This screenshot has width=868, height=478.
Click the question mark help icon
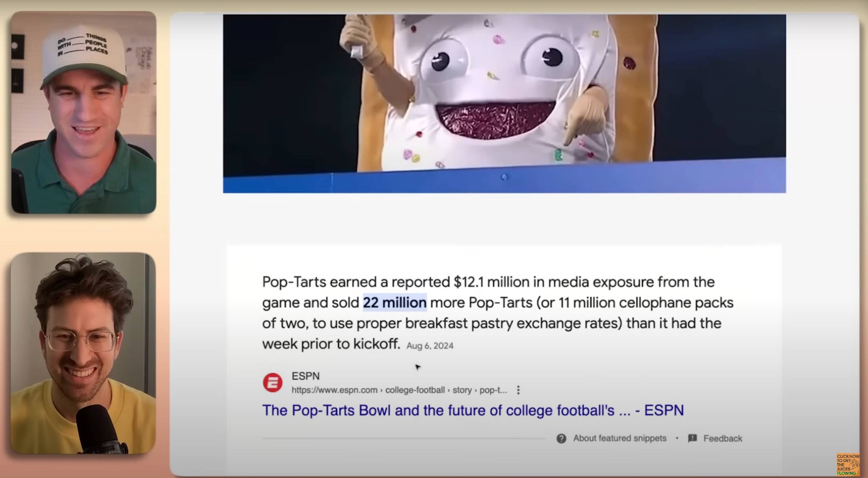tap(561, 439)
